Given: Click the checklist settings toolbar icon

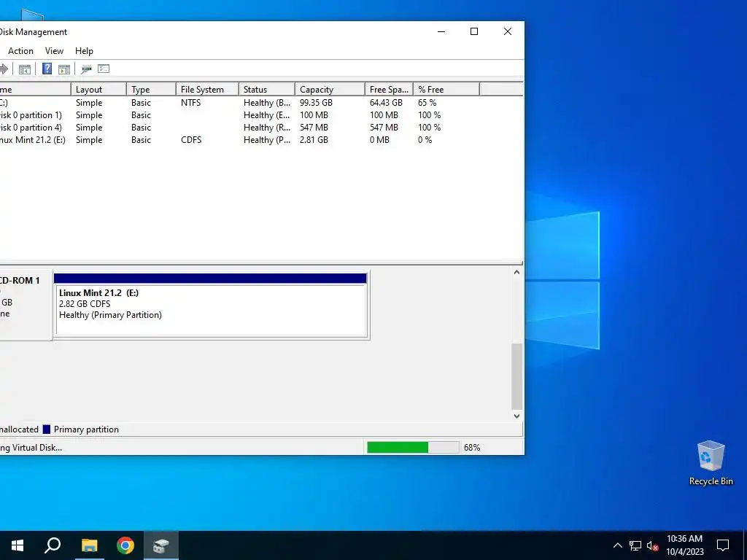Looking at the screenshot, I should pyautogui.click(x=104, y=69).
